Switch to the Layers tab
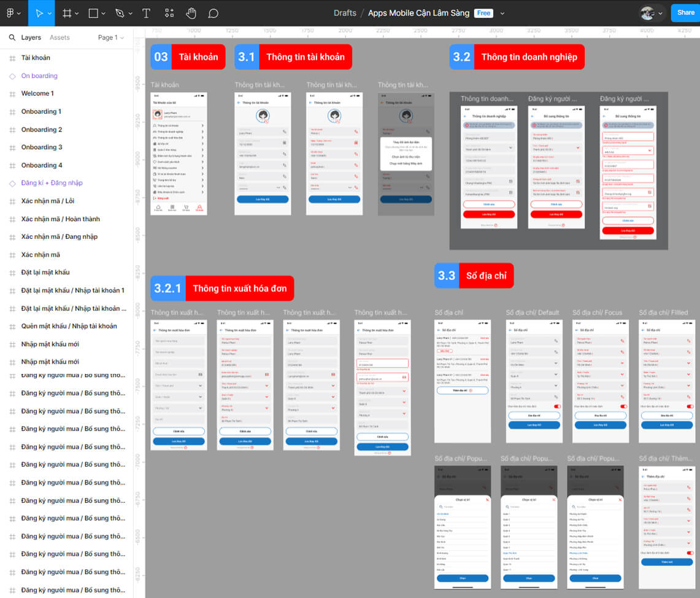 pyautogui.click(x=31, y=37)
